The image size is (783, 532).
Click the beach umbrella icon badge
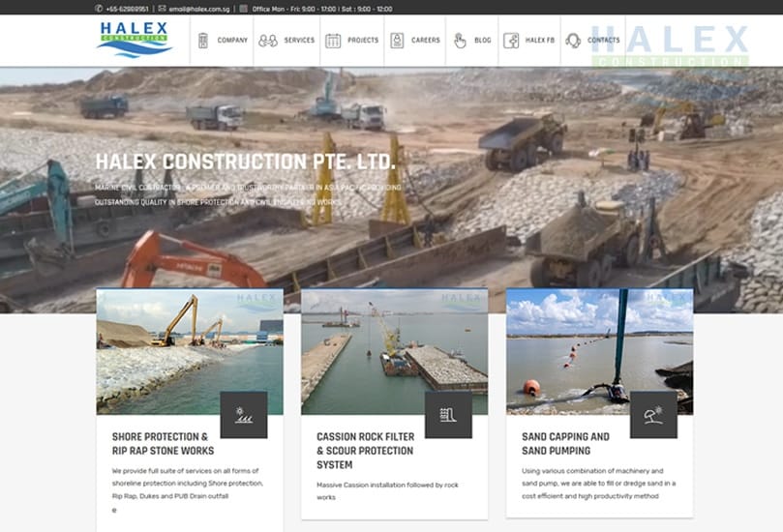tap(653, 415)
